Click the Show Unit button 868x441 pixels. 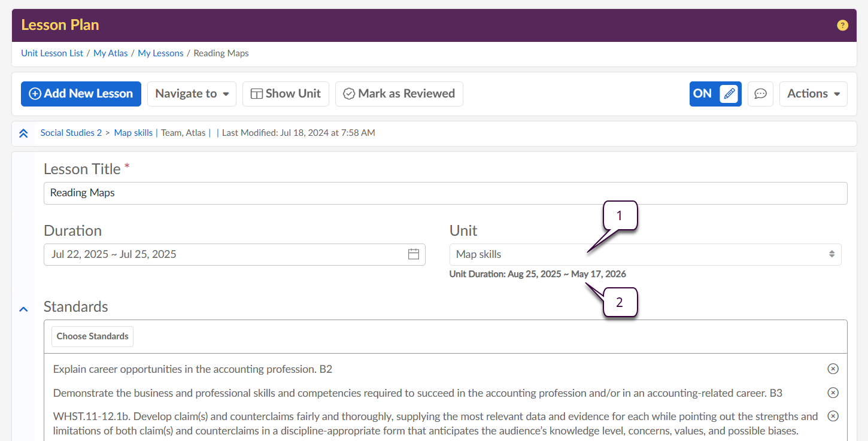tap(286, 94)
